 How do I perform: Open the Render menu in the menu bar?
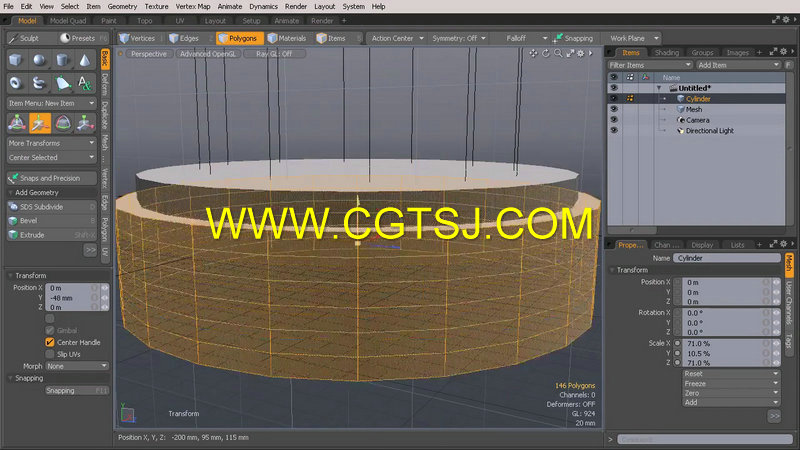296,7
